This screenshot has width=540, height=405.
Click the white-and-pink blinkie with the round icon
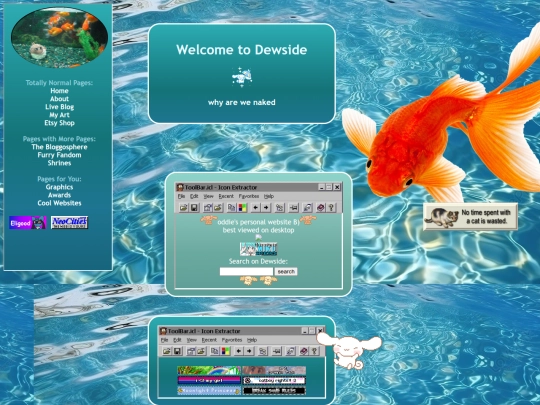(274, 381)
